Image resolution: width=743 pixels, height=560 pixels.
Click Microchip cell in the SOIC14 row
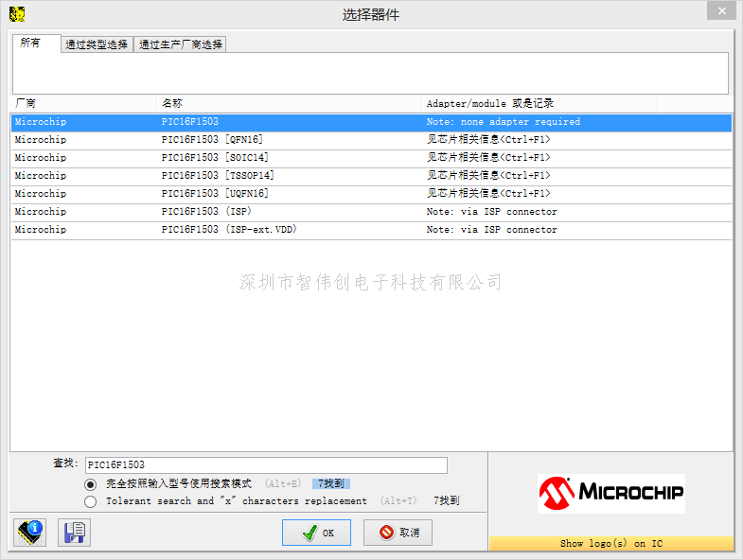[x=41, y=158]
